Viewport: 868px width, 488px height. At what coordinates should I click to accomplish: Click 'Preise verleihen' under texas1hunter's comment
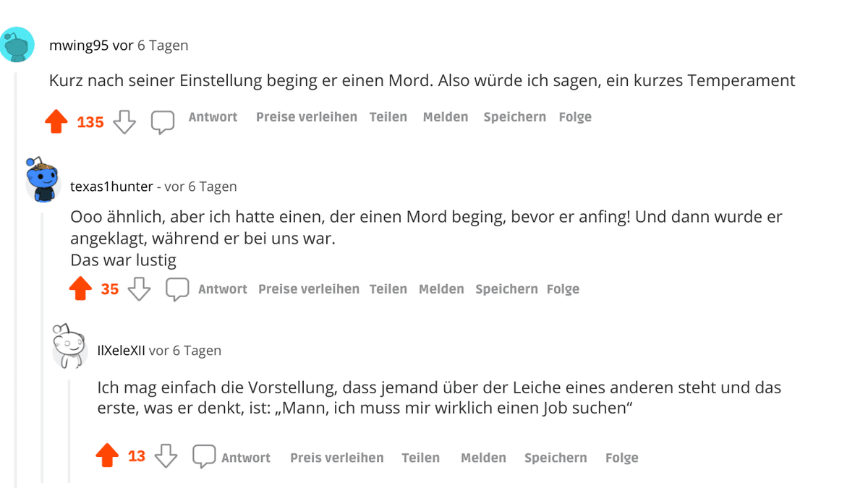click(309, 288)
